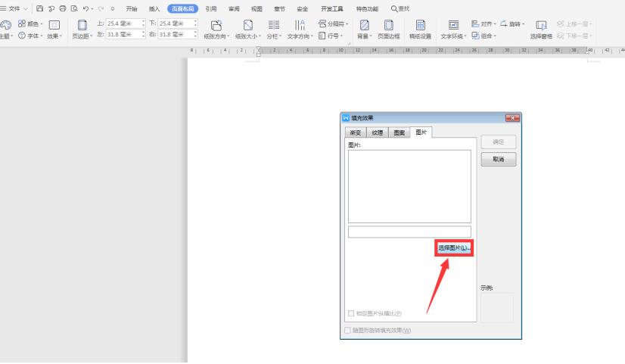
Task: Close the 填充效果 fill effects dialog
Action: 512,118
